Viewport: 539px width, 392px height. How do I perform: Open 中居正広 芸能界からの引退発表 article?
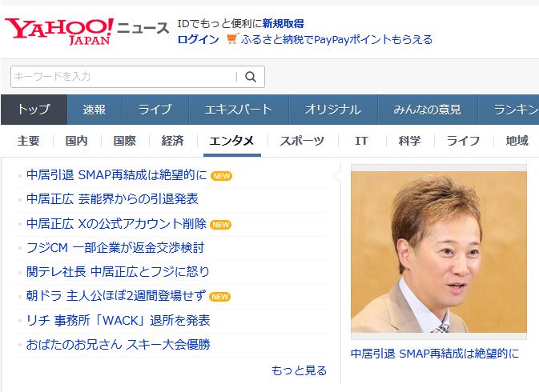point(112,199)
